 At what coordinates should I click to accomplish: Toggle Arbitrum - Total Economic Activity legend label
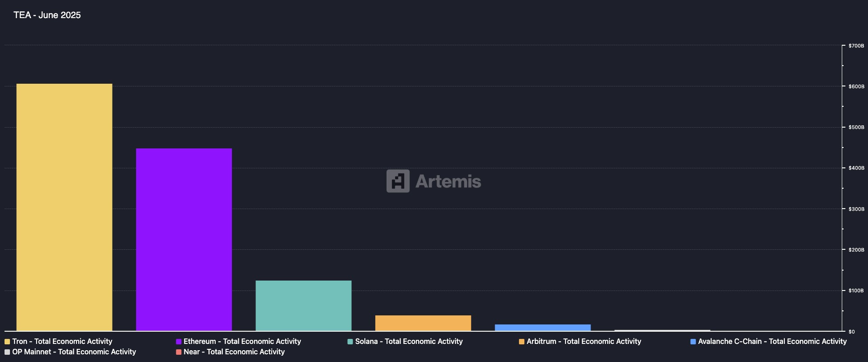[584, 342]
